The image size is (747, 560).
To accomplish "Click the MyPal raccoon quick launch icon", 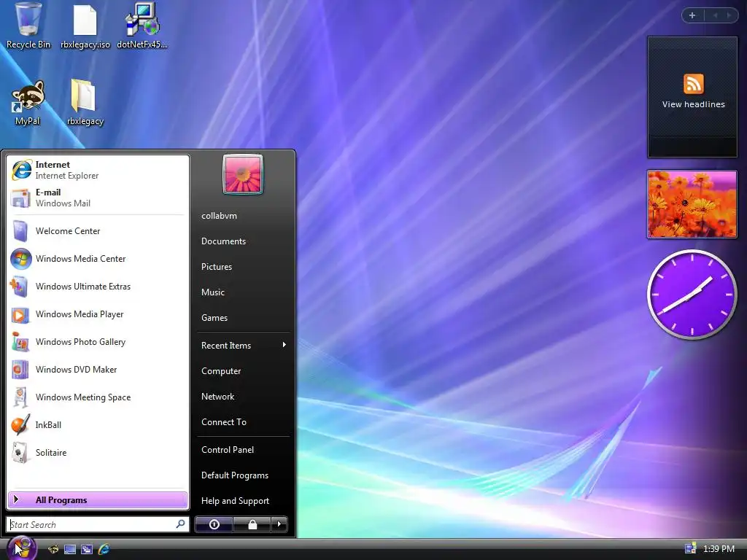I will click(53, 549).
